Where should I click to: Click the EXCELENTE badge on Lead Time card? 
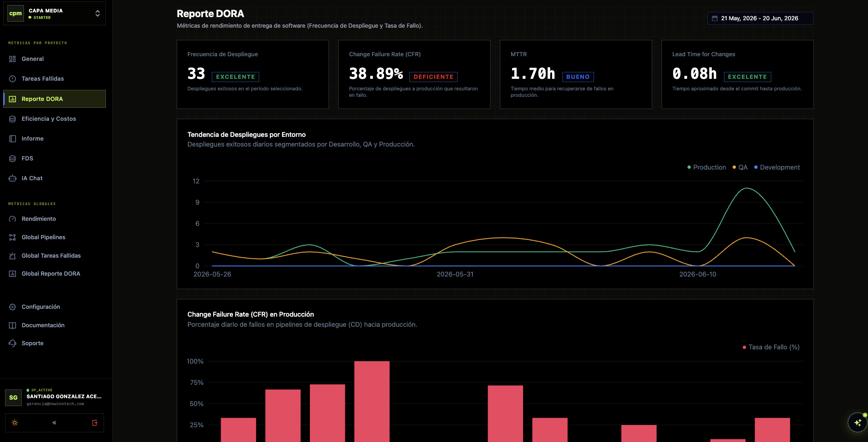[x=747, y=77]
